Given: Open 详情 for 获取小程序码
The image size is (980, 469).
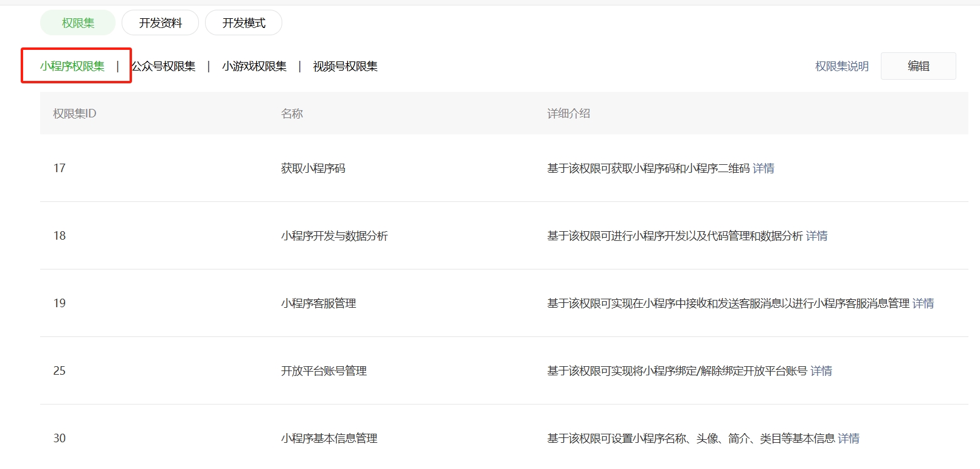Looking at the screenshot, I should (x=763, y=168).
